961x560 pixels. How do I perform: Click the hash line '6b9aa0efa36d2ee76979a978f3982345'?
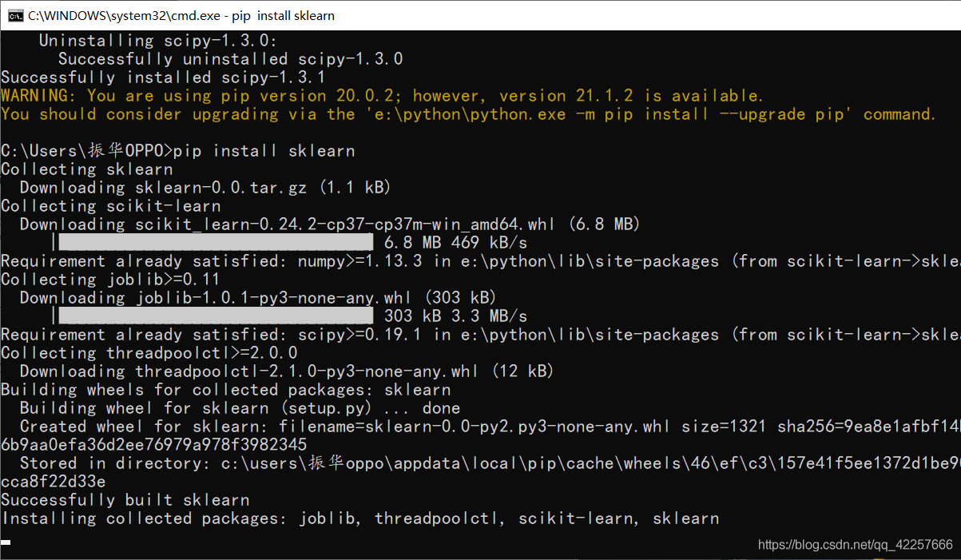[153, 445]
